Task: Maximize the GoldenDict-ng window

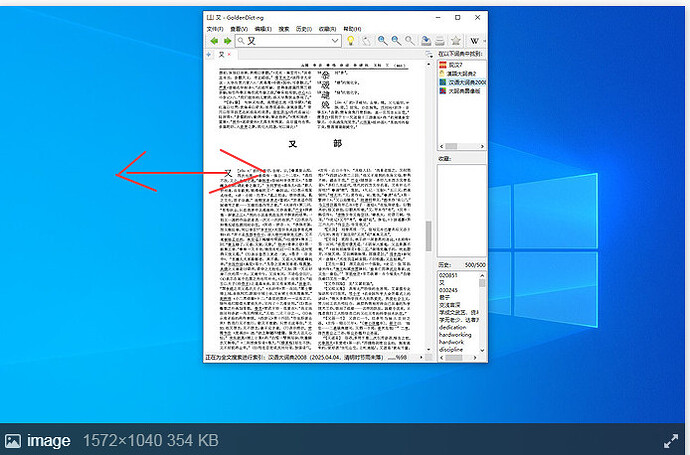Action: click(x=458, y=18)
